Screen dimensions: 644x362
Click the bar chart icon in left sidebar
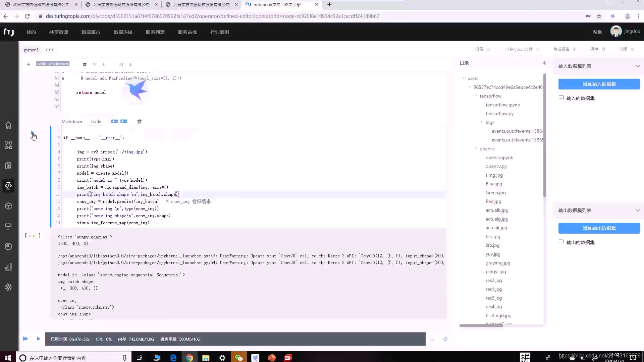pos(8,267)
